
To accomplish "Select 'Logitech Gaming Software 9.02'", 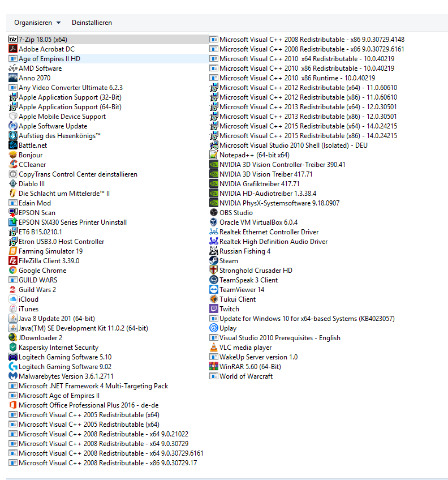I will tap(61, 366).
